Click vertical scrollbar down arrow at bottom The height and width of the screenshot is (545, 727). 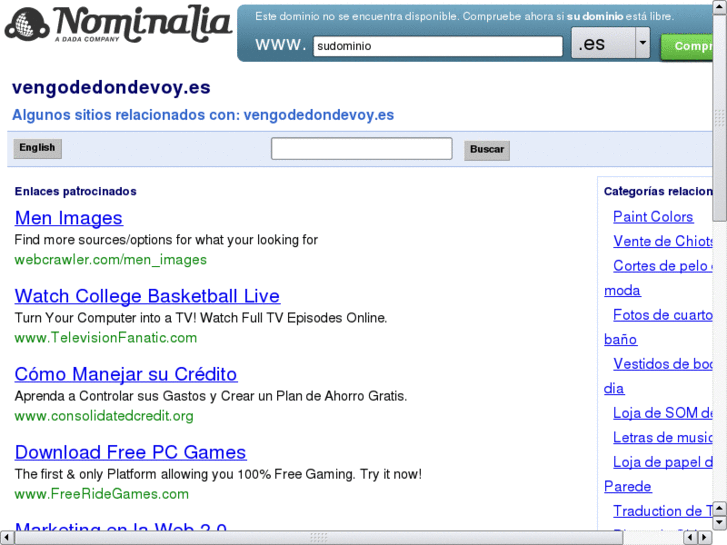click(x=720, y=523)
